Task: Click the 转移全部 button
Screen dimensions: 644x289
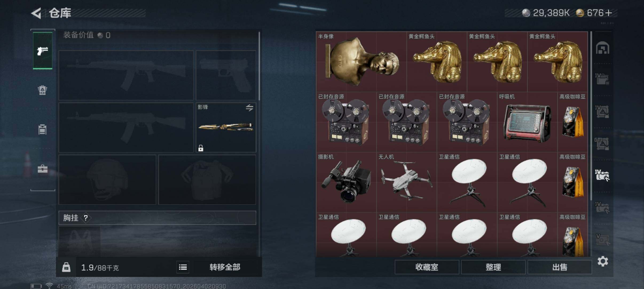Action: (225, 267)
